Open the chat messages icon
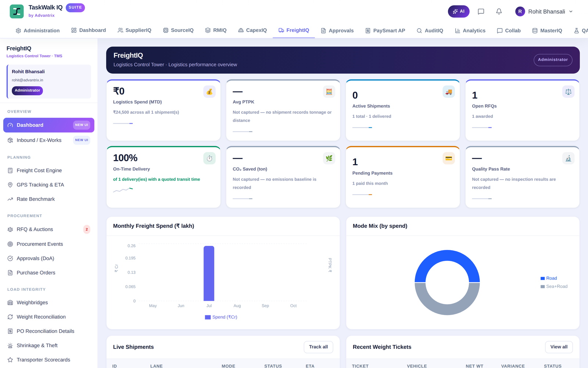 coord(481,11)
